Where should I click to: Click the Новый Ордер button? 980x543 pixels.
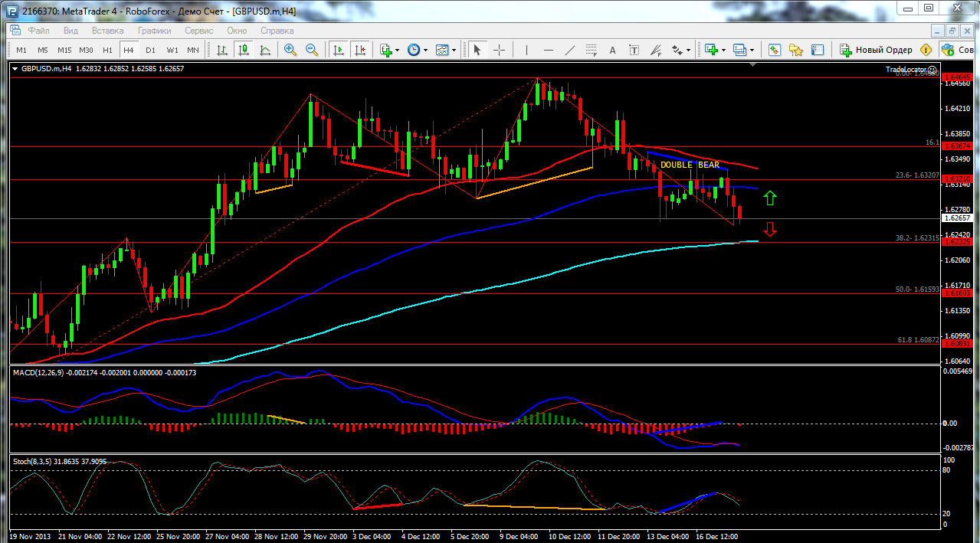tap(876, 50)
